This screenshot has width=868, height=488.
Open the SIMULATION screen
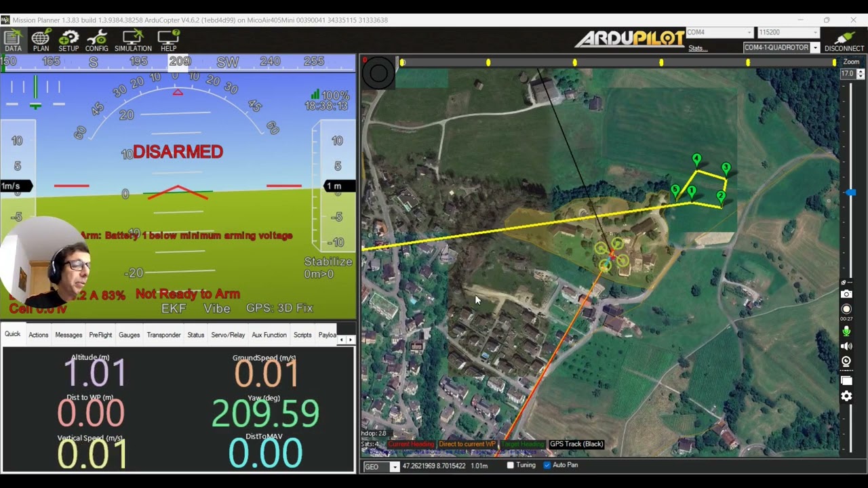(133, 41)
